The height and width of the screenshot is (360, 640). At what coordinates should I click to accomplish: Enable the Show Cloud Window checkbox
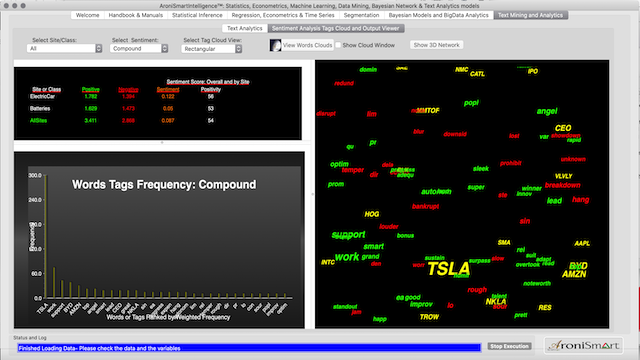(338, 45)
